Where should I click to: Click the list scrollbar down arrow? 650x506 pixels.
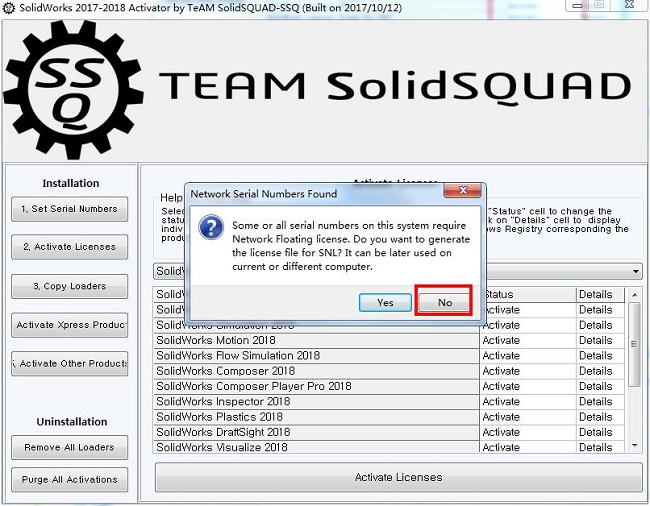tap(634, 445)
